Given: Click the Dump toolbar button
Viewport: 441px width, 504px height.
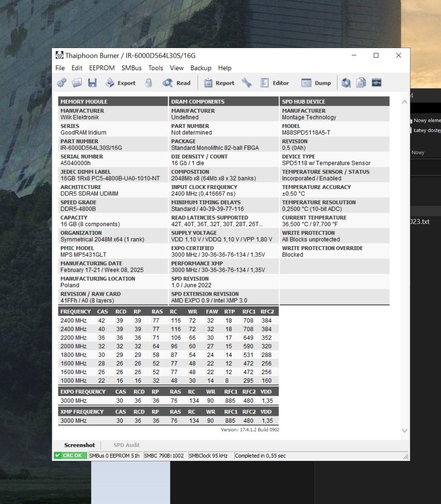Looking at the screenshot, I should click(x=316, y=83).
